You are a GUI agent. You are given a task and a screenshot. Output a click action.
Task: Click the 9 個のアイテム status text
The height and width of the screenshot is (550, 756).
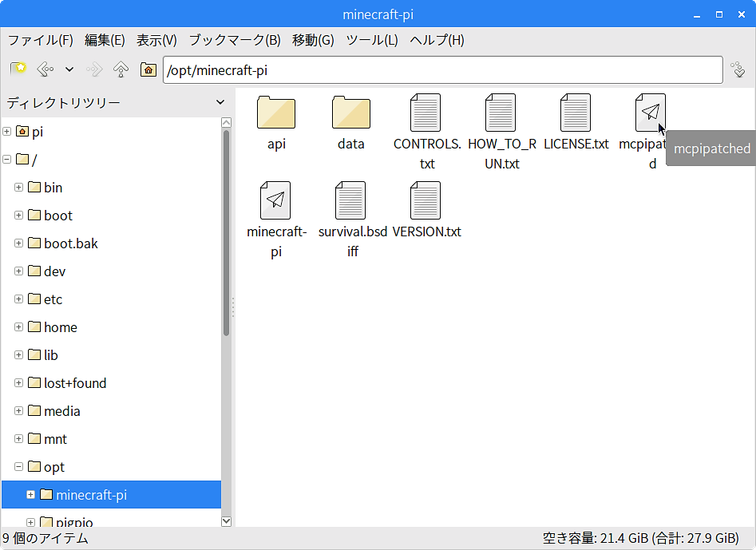click(46, 538)
